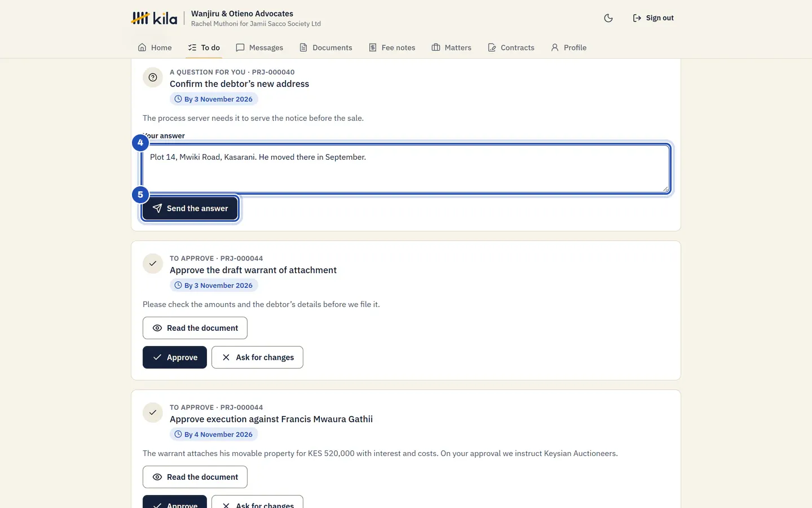Open Fee notes section
This screenshot has height=508, width=812.
(x=392, y=47)
